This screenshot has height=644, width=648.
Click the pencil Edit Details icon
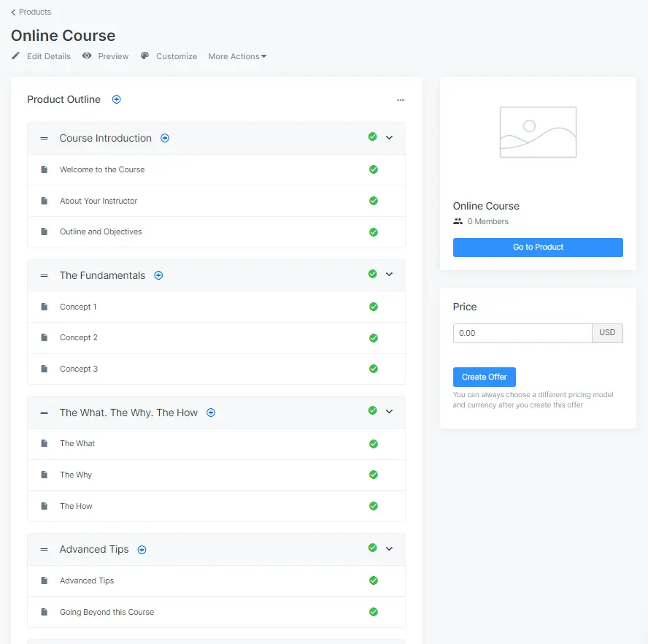(x=16, y=56)
